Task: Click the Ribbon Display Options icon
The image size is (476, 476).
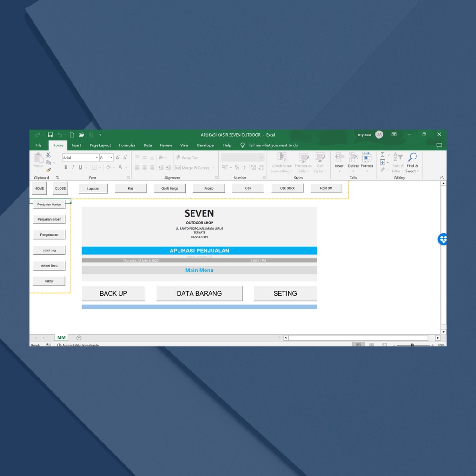Action: click(x=394, y=134)
